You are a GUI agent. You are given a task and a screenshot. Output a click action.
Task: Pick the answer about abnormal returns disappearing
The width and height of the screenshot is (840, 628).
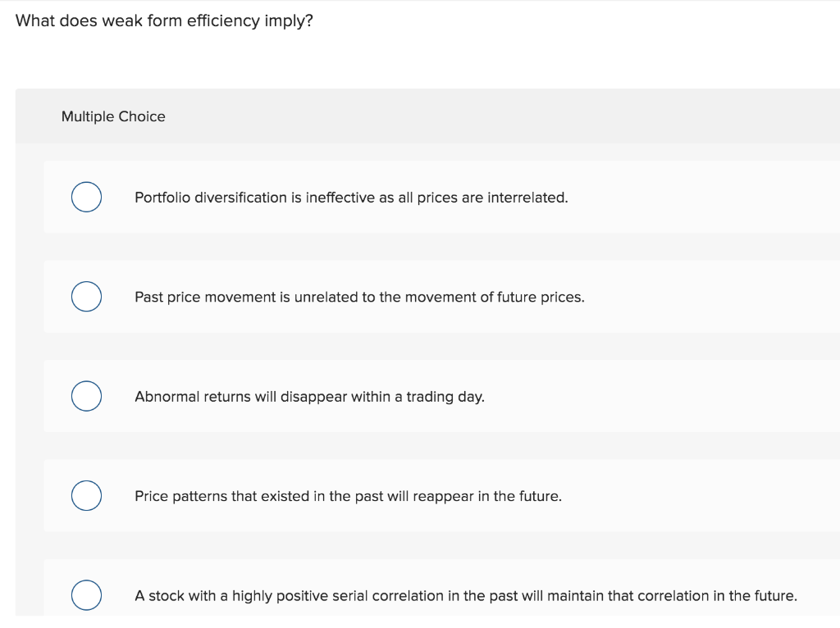click(x=310, y=396)
